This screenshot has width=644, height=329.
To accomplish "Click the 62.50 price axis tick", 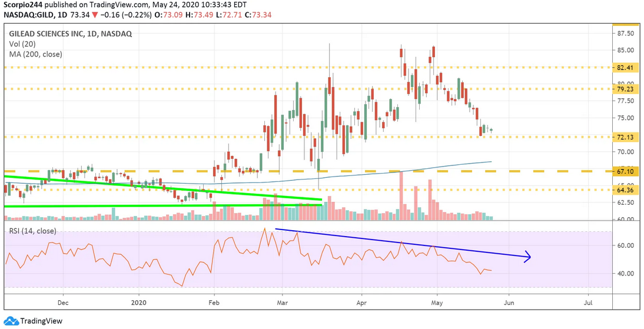I will click(625, 202).
